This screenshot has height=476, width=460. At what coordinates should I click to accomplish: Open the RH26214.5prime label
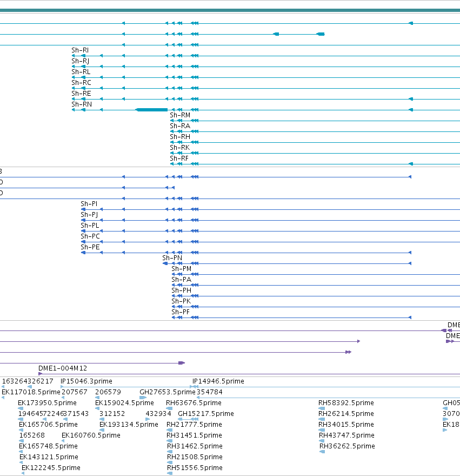346,414
